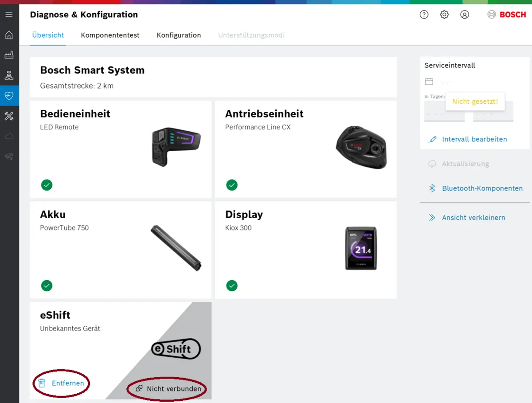Open the Kiox 300 display image
The width and height of the screenshot is (532, 403).
(x=361, y=248)
